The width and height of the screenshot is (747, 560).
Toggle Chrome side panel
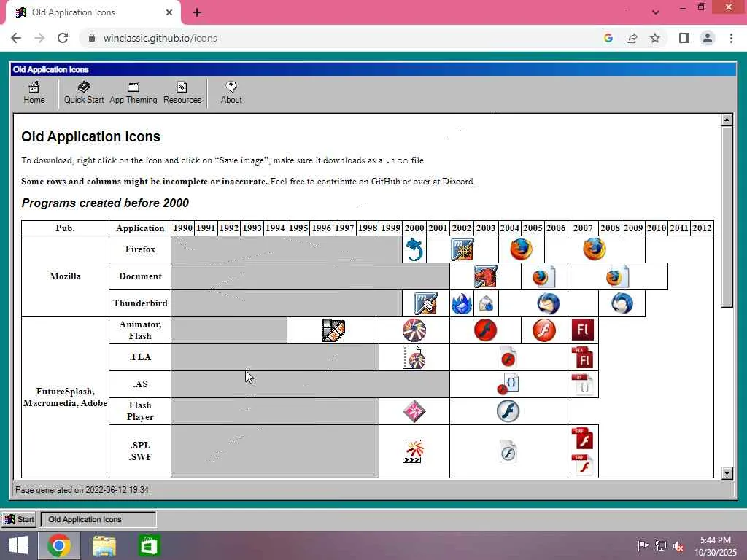click(x=684, y=38)
